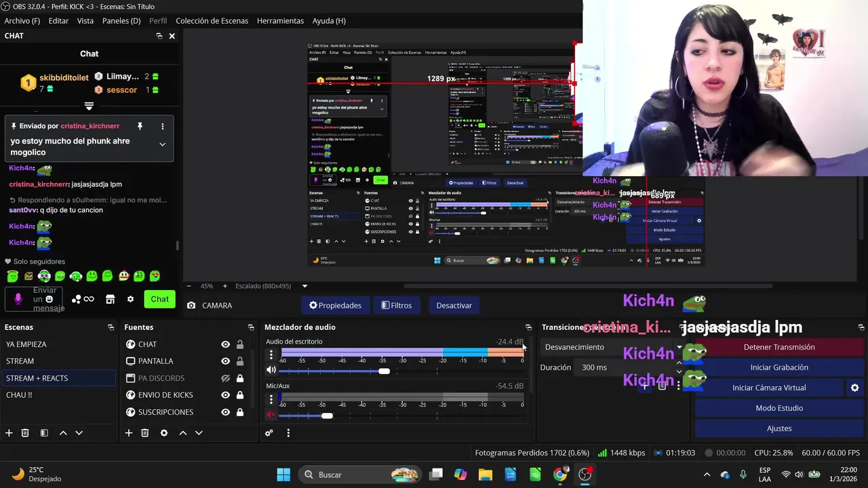
Task: Open the Escalado preview scaling dropdown
Action: pyautogui.click(x=304, y=286)
